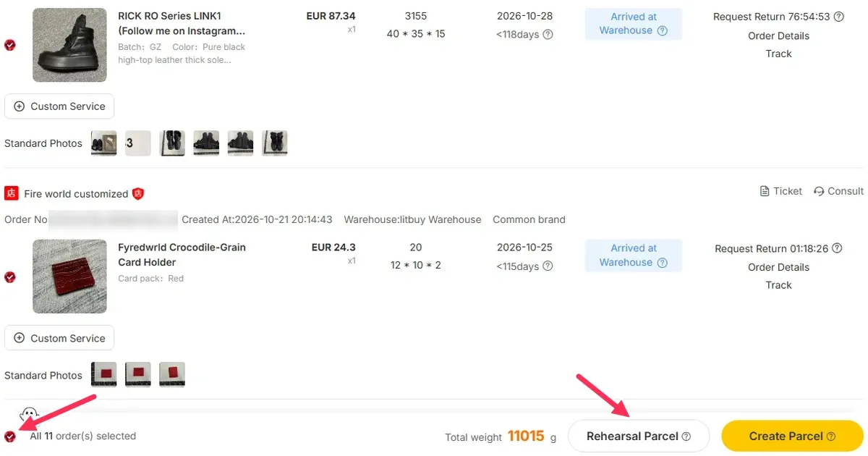Open Custom Service for the RICK RO boots
This screenshot has height=456, width=868.
click(x=59, y=106)
